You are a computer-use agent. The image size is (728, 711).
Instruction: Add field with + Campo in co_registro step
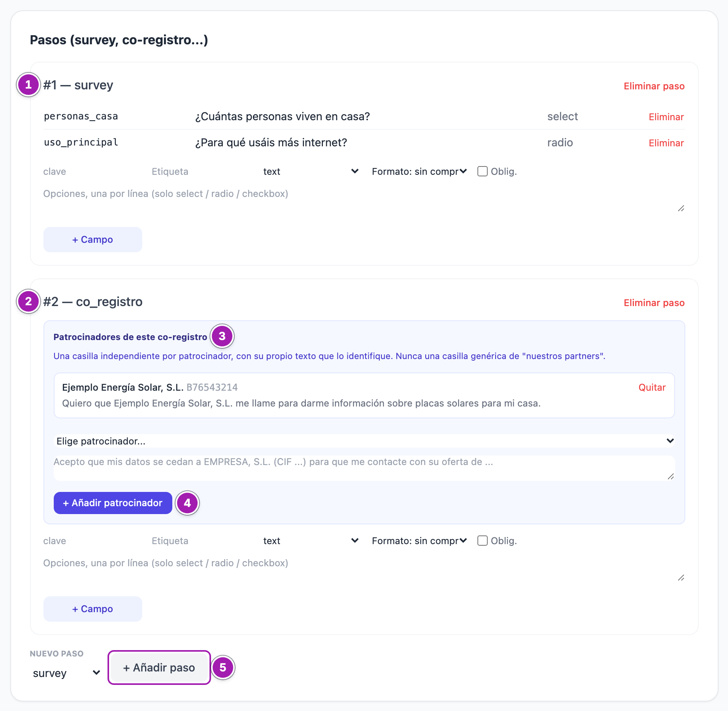pos(93,609)
